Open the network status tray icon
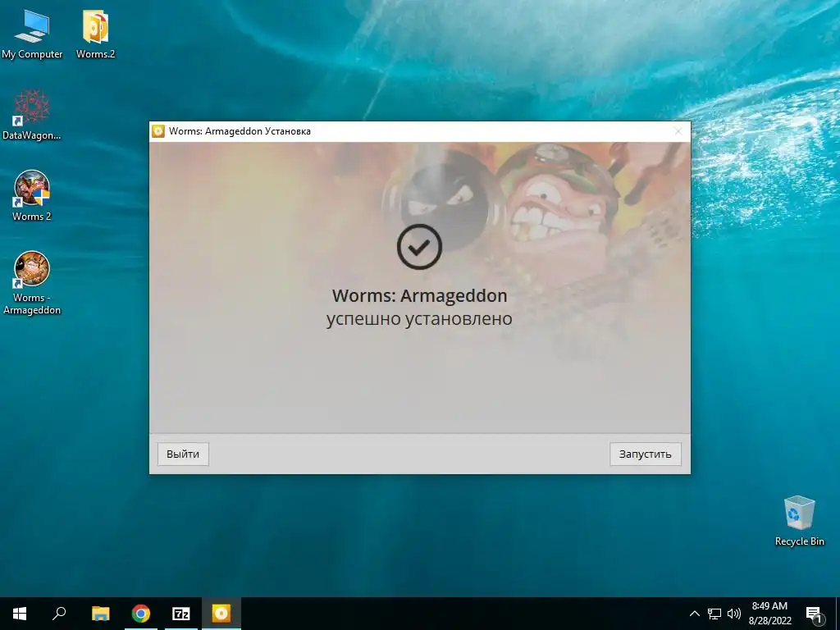This screenshot has width=840, height=630. click(x=714, y=614)
